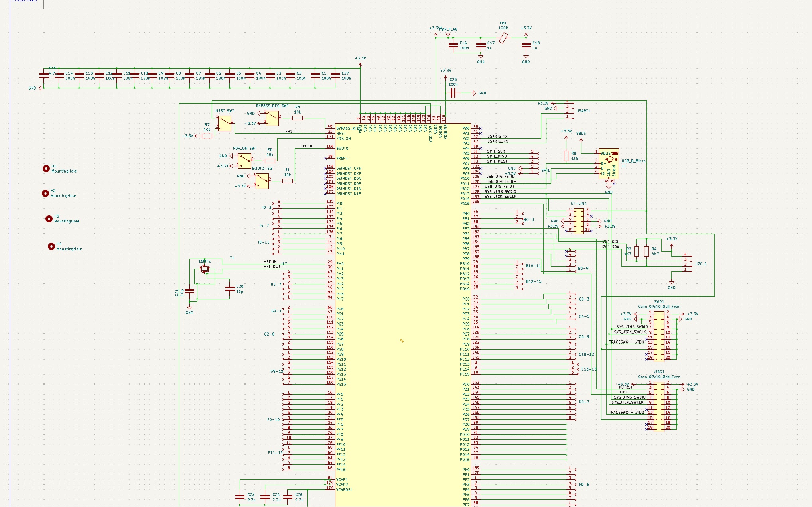Toggle the PDR_ON SWT switch

pyautogui.click(x=244, y=160)
